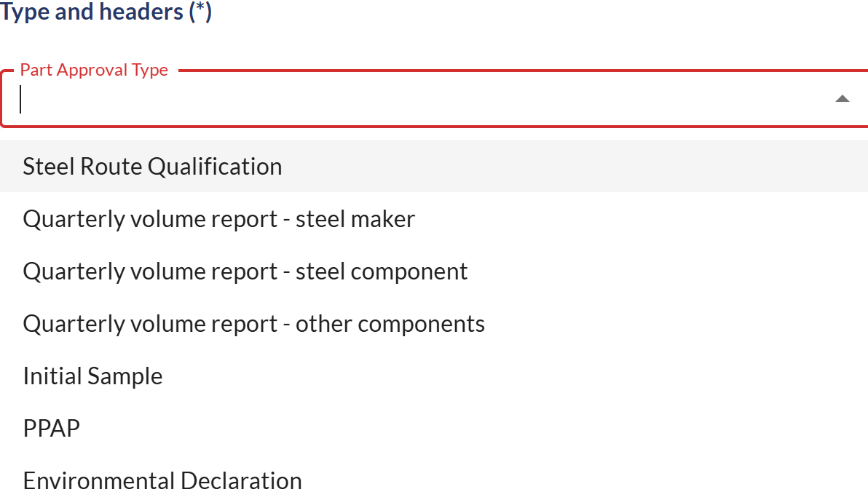Focus the text cursor in the combo box
This screenshot has height=500, width=868.
(x=291, y=100)
